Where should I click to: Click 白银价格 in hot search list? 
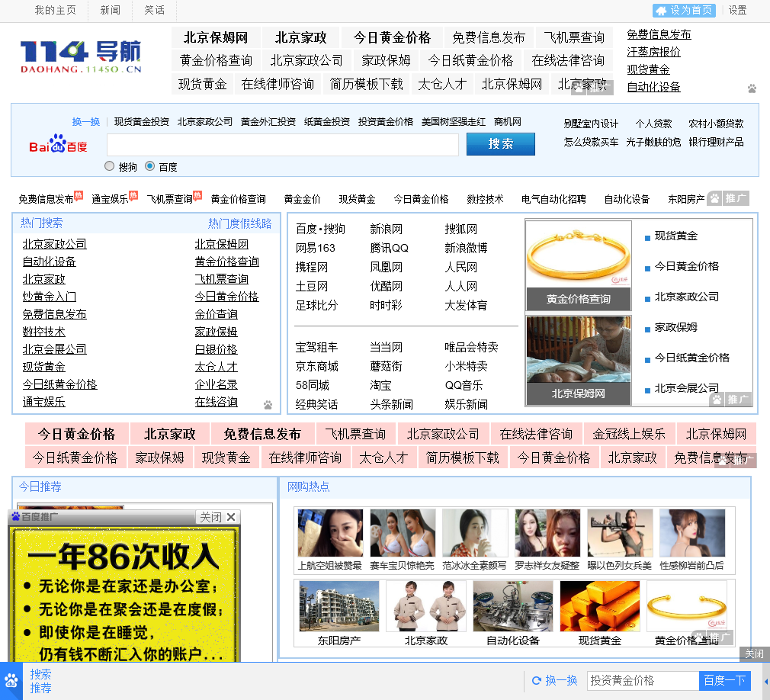coord(216,348)
